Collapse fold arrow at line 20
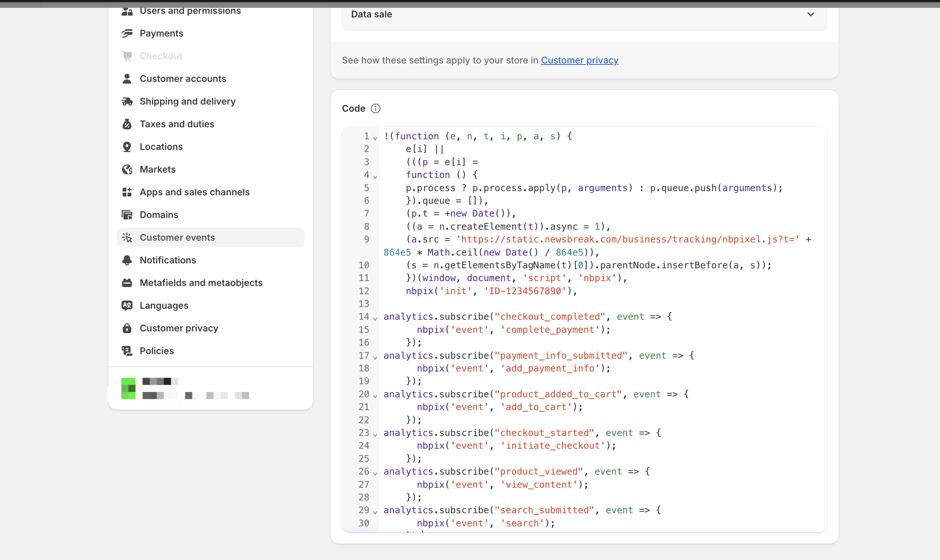This screenshot has height=560, width=940. [375, 396]
